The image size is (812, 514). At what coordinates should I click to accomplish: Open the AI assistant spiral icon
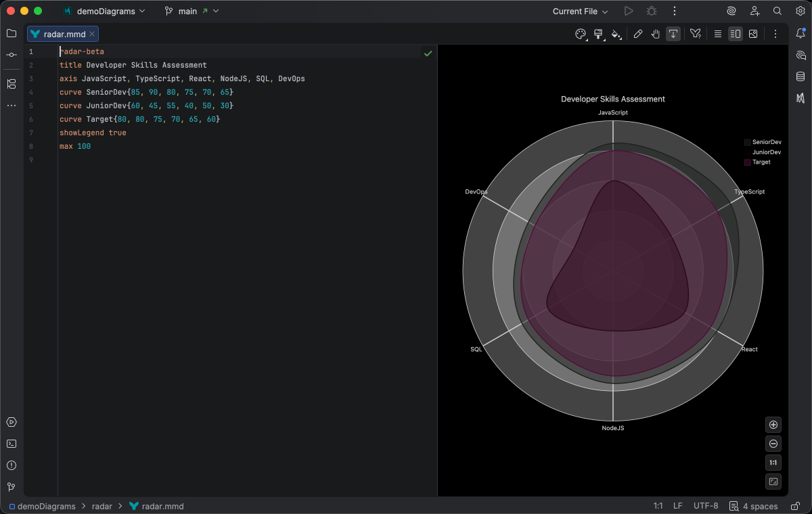point(731,11)
